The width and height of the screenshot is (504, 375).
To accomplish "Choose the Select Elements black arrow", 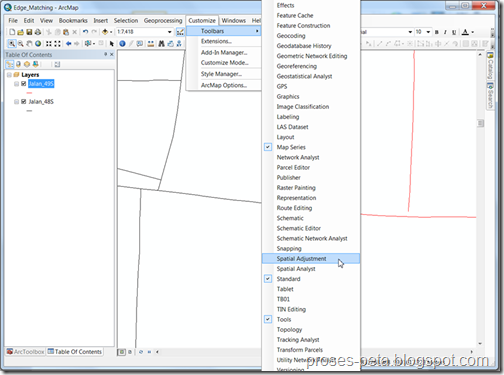I will pyautogui.click(x=111, y=44).
